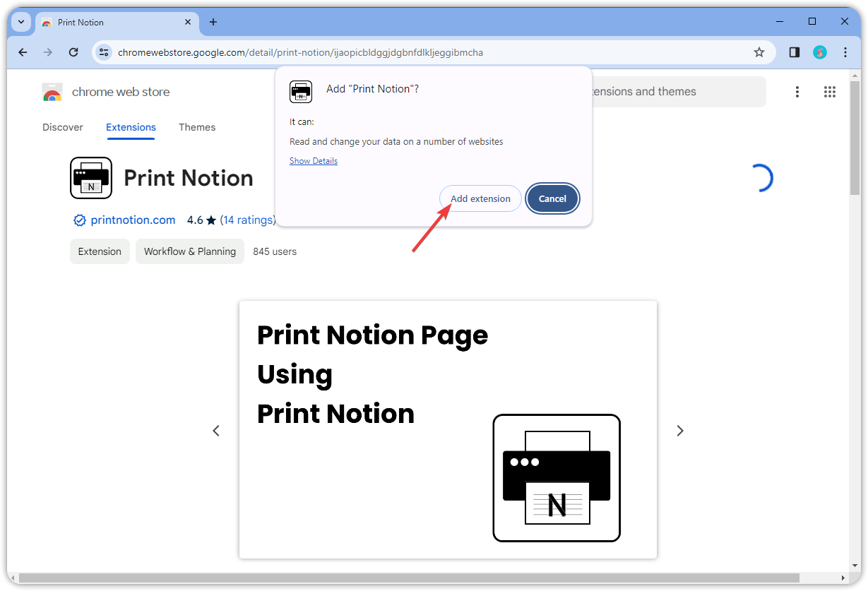This screenshot has width=868, height=591.
Task: Reload the page
Action: tap(73, 52)
